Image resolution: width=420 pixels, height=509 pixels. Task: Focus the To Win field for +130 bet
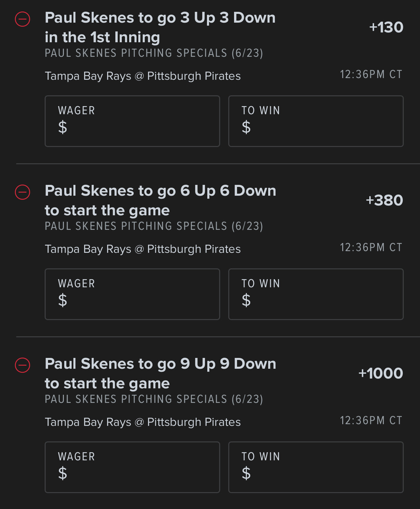pos(316,121)
